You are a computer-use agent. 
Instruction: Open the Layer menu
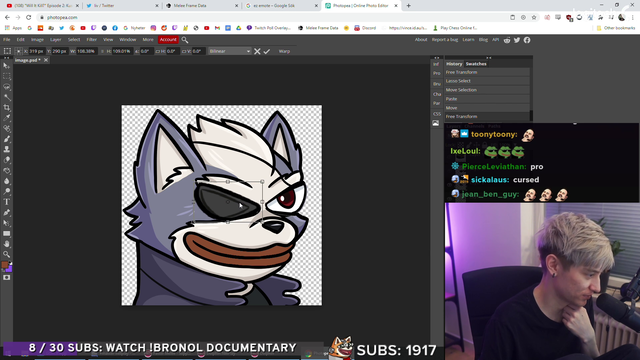click(x=56, y=40)
